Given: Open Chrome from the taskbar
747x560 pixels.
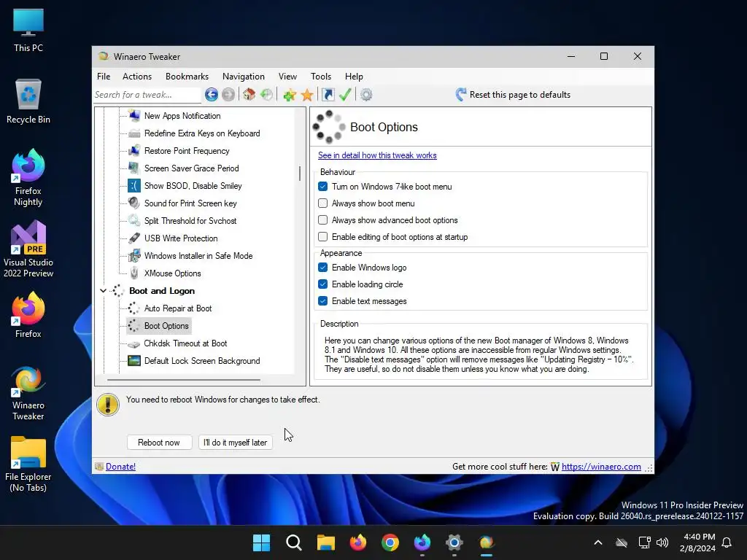Looking at the screenshot, I should click(x=390, y=542).
